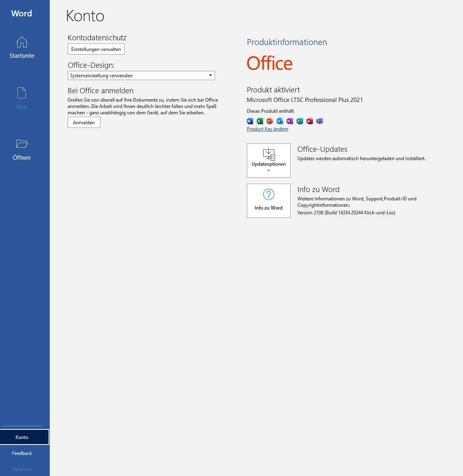This screenshot has height=476, width=463.
Task: Click the Einstellungen verwalten button
Action: [x=96, y=49]
